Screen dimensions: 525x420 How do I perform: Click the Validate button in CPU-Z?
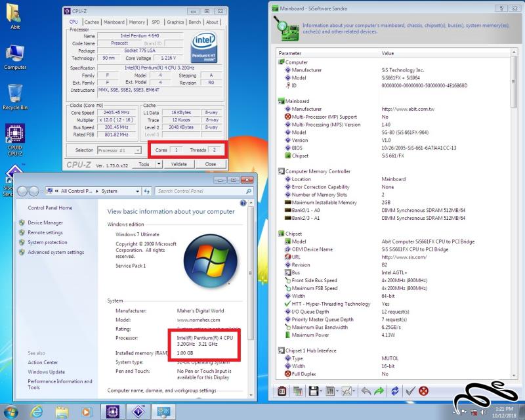coord(178,164)
